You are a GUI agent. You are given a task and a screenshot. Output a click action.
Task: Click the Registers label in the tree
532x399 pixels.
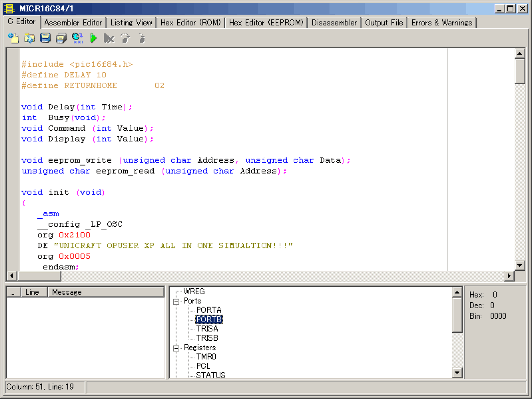click(200, 347)
